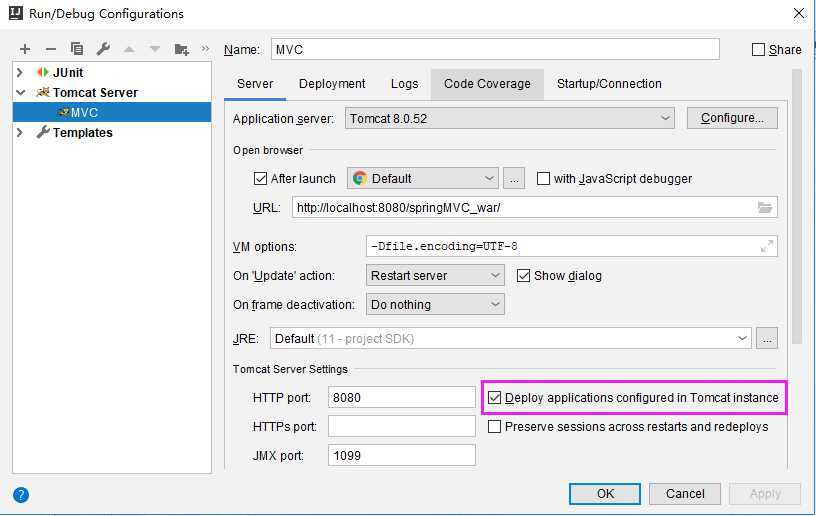Expand the Templates tree node

20,133
